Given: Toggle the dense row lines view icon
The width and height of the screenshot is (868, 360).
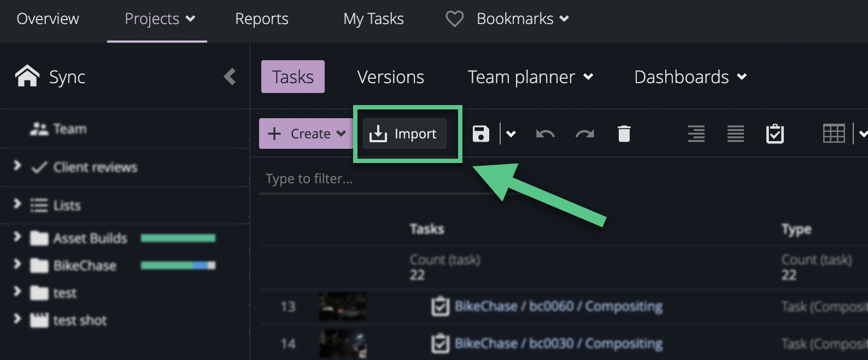Looking at the screenshot, I should pos(735,133).
